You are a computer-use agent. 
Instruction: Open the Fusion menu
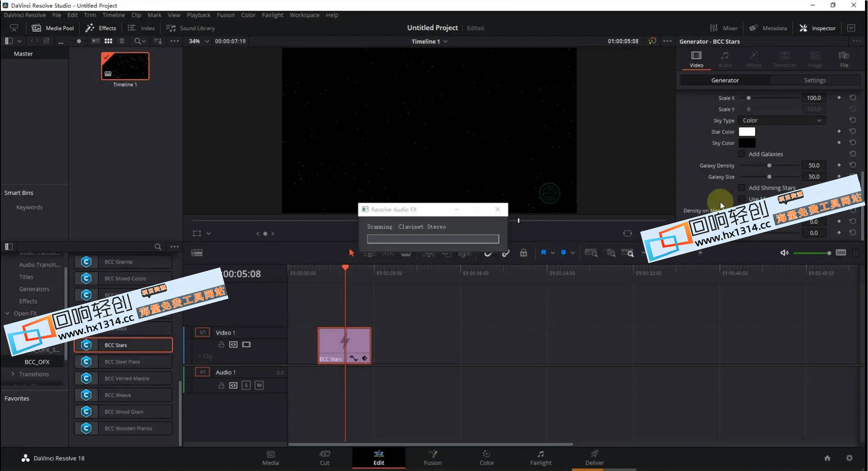226,15
